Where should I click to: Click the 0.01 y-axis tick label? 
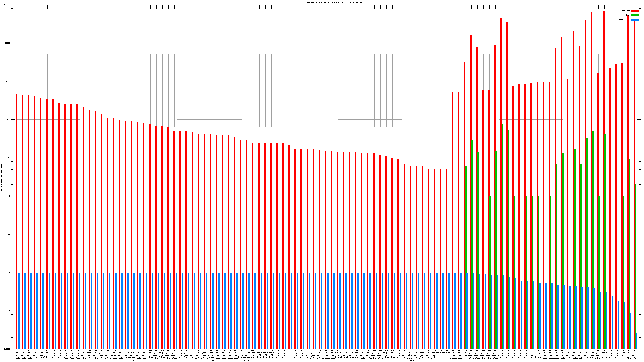click(8, 273)
